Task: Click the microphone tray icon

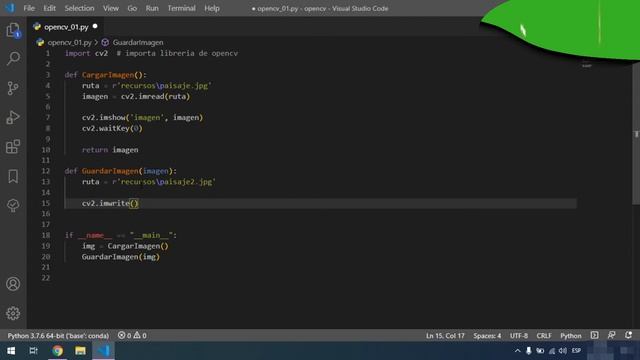Action: point(529,351)
